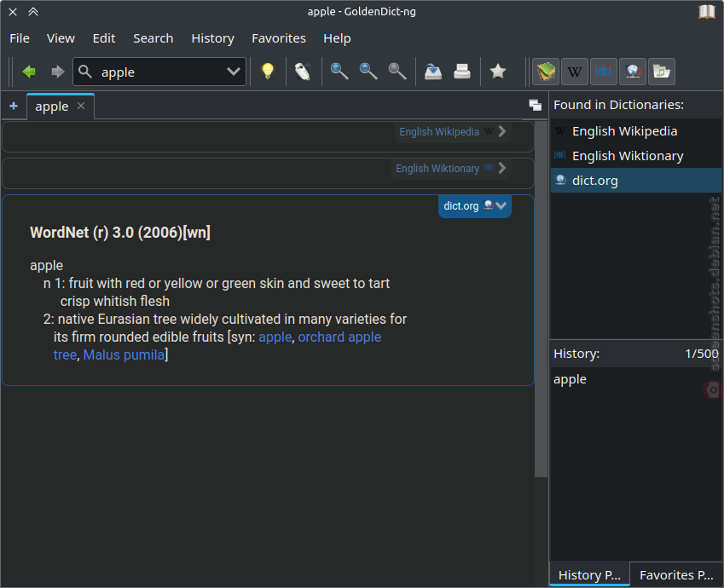The height and width of the screenshot is (588, 724).
Task: Save the article with the disk icon
Action: 433,72
